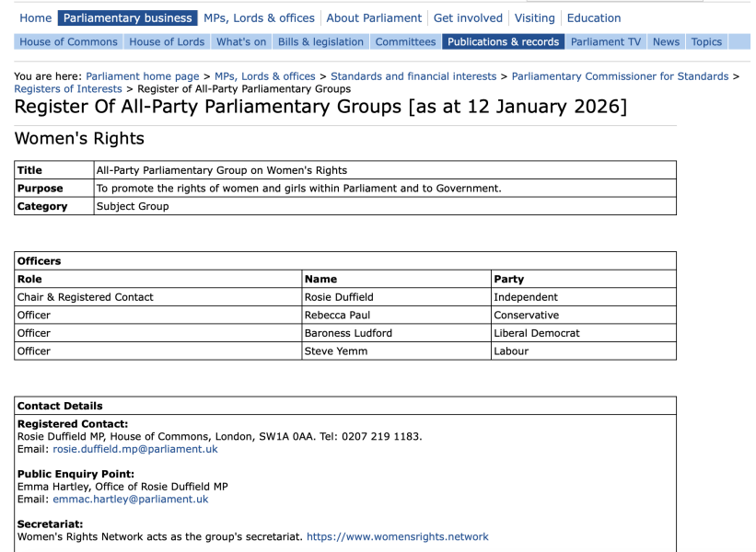The height and width of the screenshot is (552, 756).
Task: Select House of Lords sub-tab
Action: click(167, 41)
